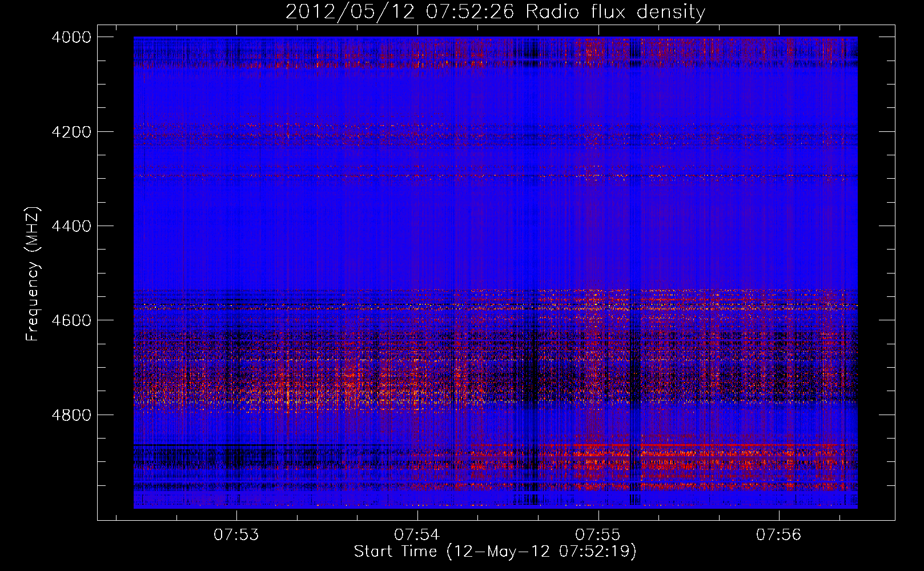Select the 4200 frequency axis label
This screenshot has height=571, width=924.
click(71, 132)
